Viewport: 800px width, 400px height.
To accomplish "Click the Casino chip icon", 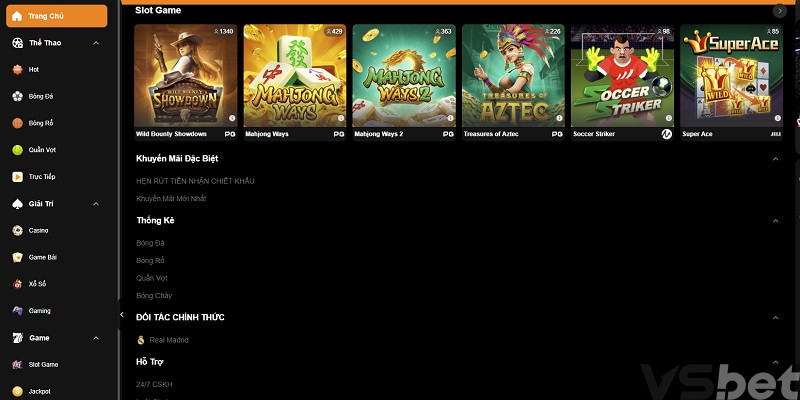I will (x=17, y=231).
